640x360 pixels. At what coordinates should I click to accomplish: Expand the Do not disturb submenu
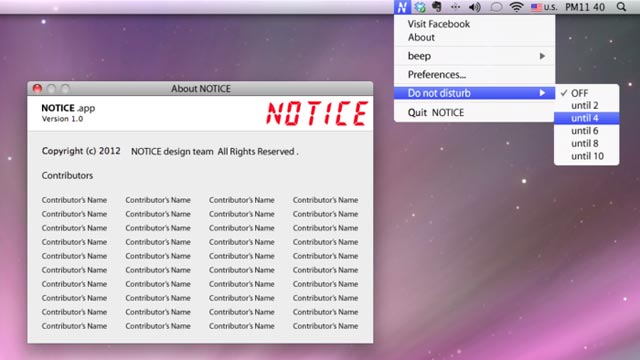(474, 93)
